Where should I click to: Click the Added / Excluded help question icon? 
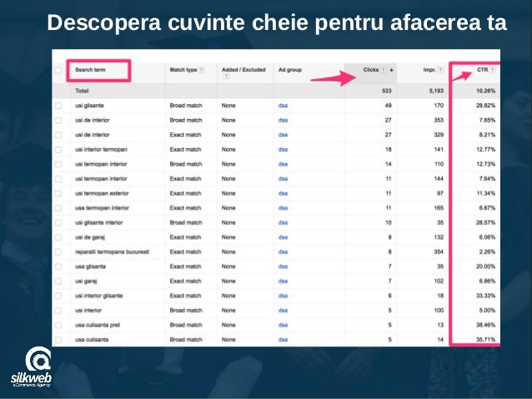(226, 77)
